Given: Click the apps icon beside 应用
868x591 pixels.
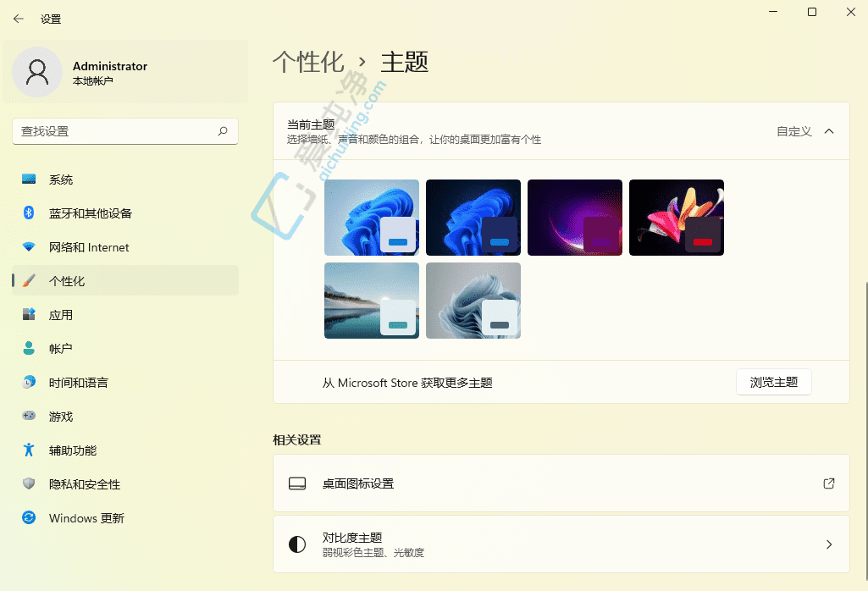Looking at the screenshot, I should 29,314.
